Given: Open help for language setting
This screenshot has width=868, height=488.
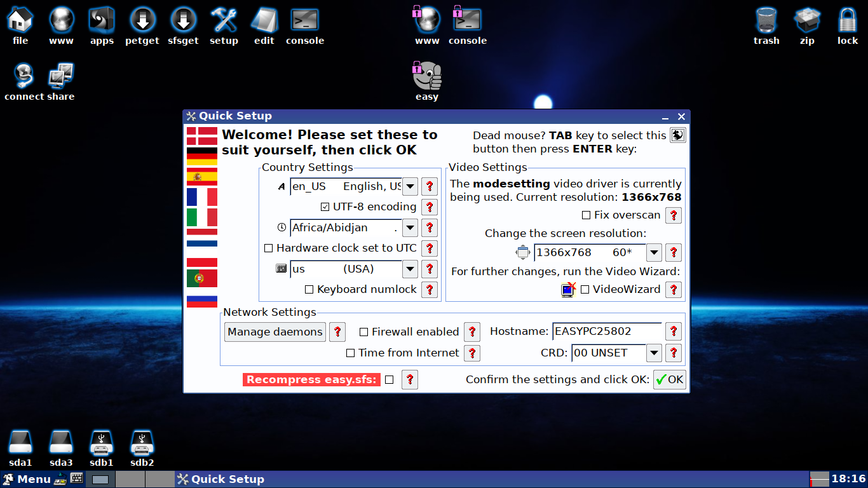Looking at the screenshot, I should [x=430, y=186].
